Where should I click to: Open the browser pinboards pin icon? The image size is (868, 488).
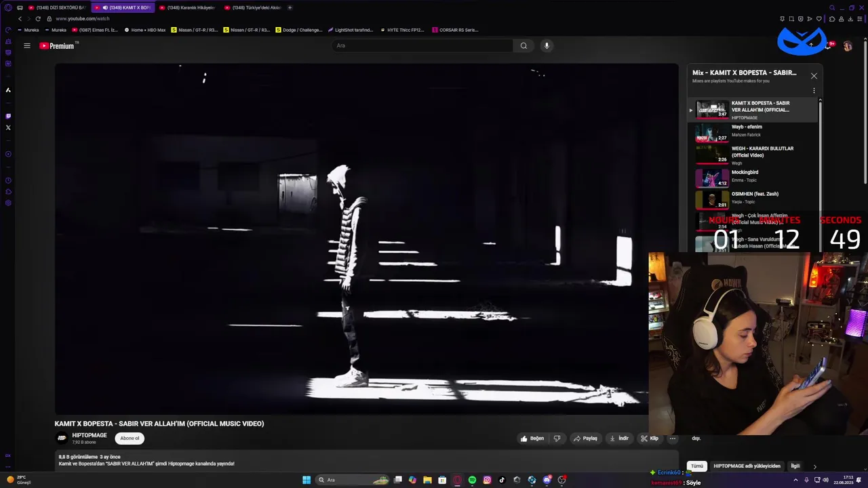coord(783,19)
